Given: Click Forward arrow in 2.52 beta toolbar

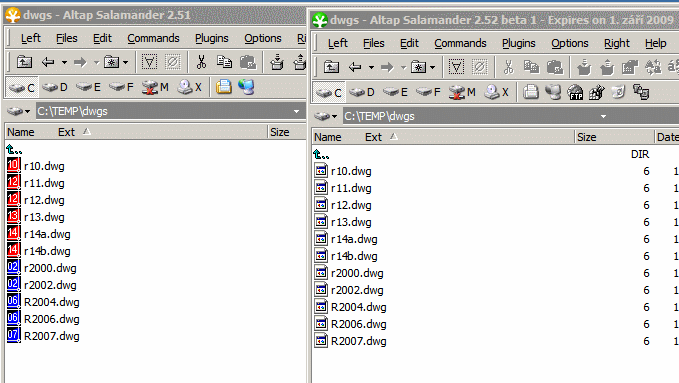Looking at the screenshot, I should tap(387, 67).
